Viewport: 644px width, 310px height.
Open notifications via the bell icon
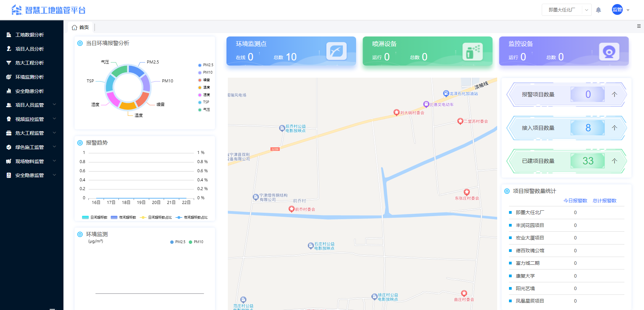(598, 10)
